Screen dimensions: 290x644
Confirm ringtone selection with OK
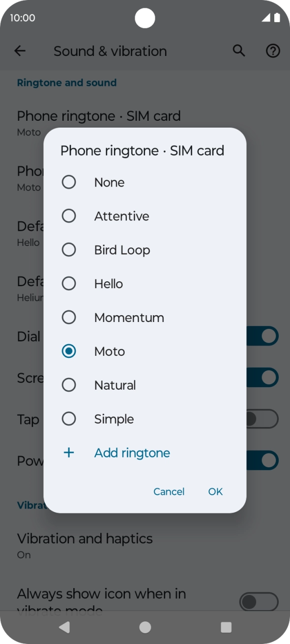point(215,491)
